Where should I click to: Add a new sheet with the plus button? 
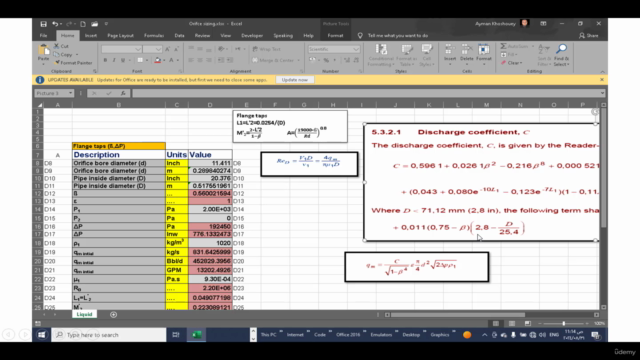113,314
